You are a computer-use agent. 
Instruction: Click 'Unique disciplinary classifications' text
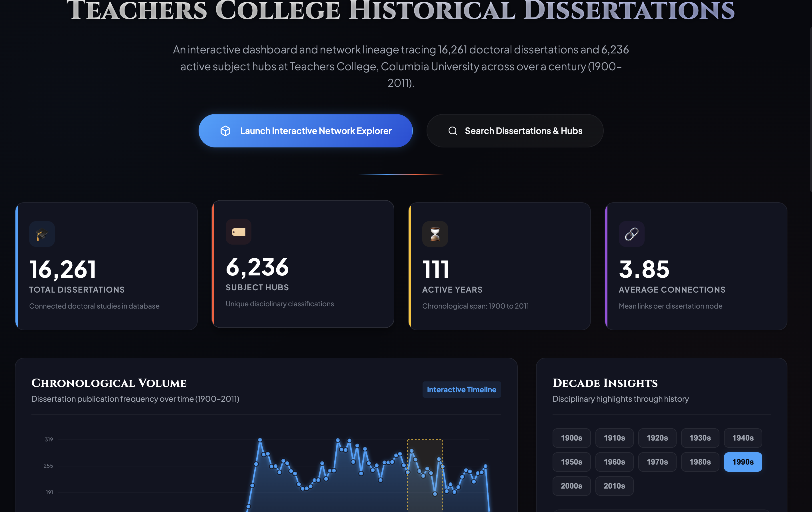coord(279,304)
